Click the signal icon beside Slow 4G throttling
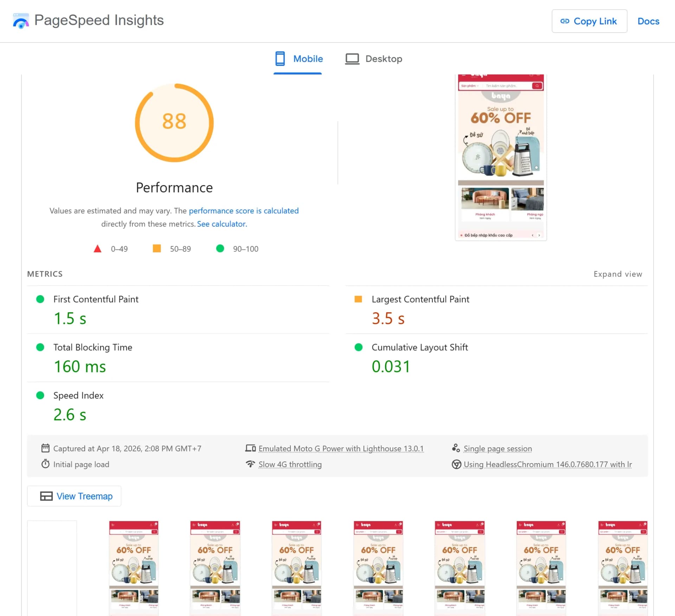This screenshot has width=675, height=616. coord(250,464)
